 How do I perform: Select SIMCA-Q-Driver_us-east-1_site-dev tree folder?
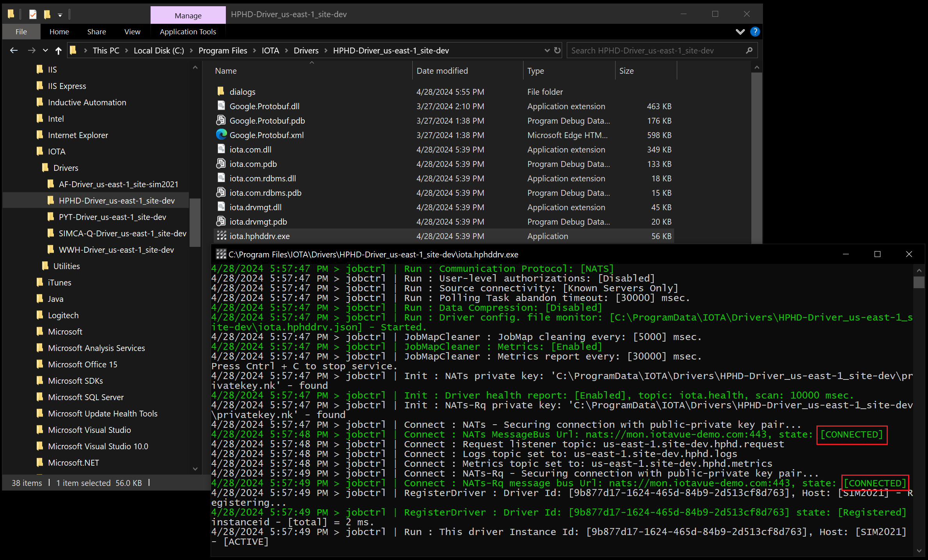(x=122, y=234)
